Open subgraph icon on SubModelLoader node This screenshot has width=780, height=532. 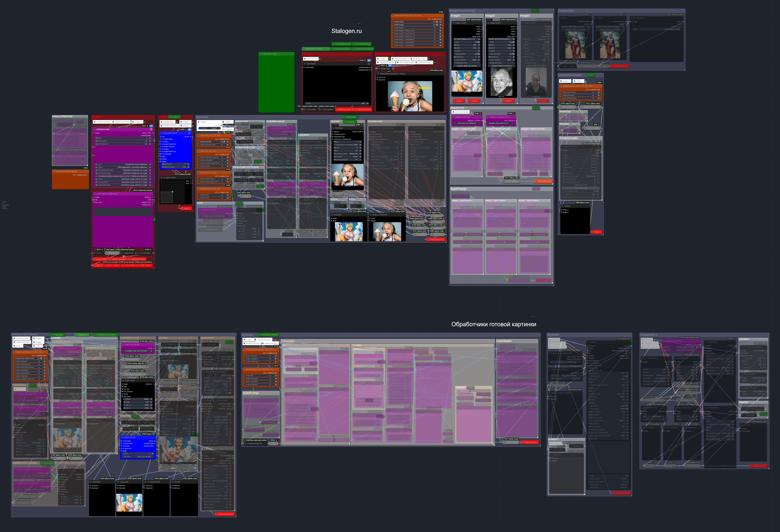click(151, 129)
